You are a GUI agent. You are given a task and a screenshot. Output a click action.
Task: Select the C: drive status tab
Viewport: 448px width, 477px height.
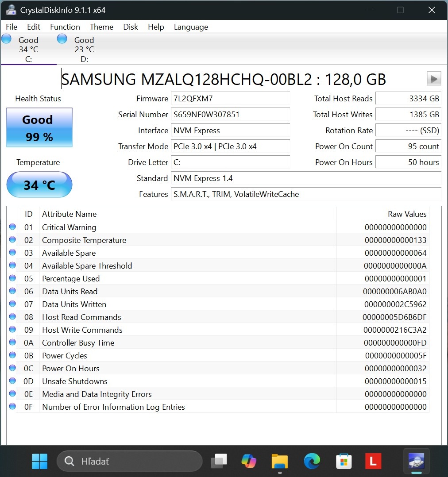[28, 49]
